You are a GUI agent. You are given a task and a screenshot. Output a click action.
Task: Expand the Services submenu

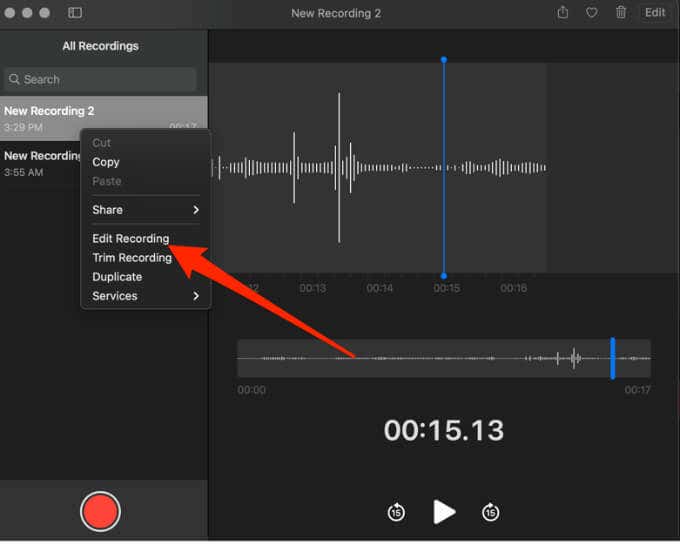tap(145, 296)
